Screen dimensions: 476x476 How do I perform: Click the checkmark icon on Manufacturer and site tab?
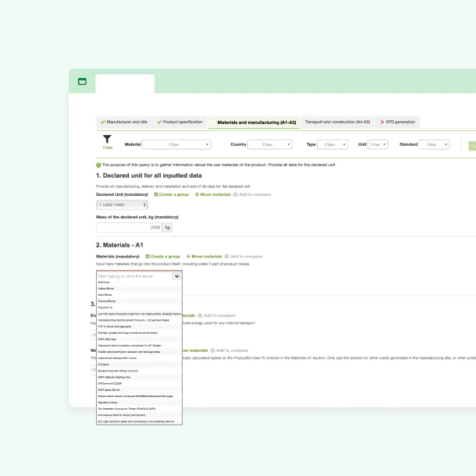(102, 122)
